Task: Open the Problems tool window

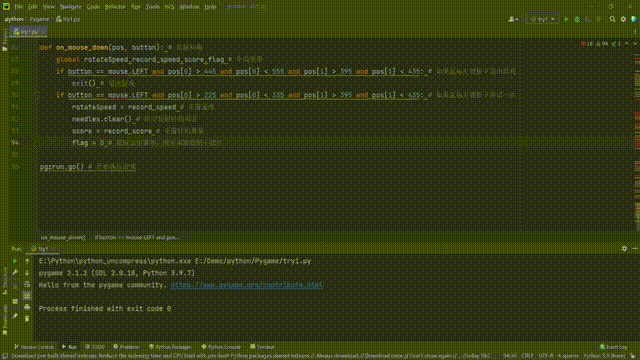Action: [x=127, y=347]
